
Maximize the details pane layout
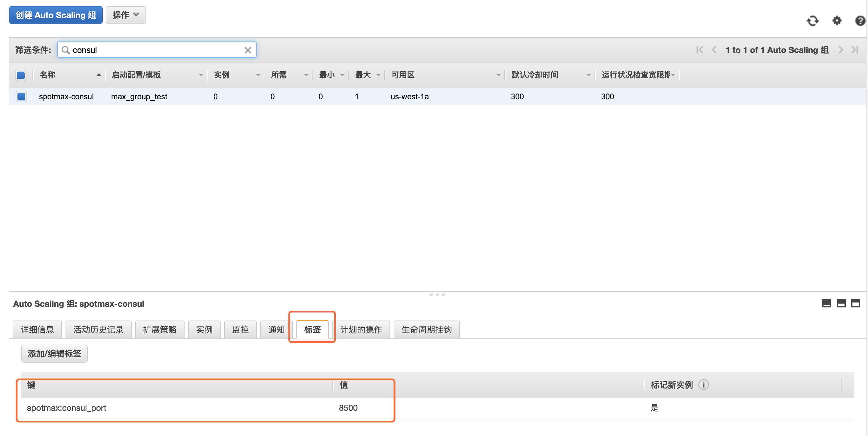pyautogui.click(x=856, y=303)
